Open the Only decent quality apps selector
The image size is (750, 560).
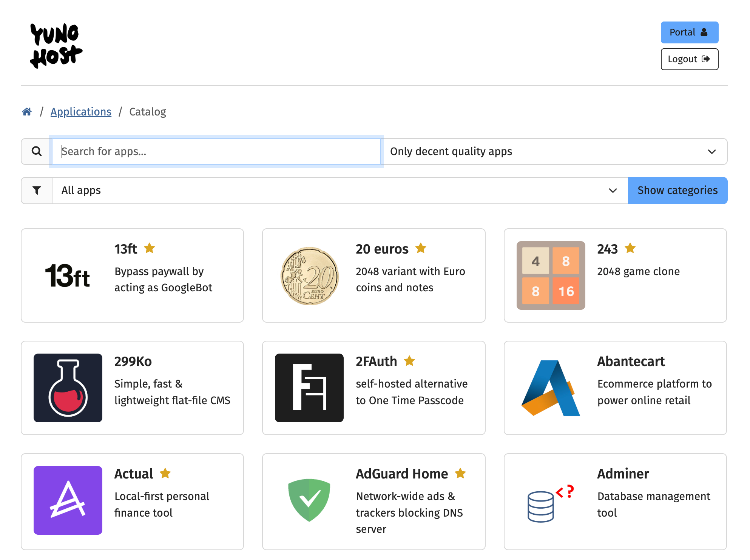point(554,151)
